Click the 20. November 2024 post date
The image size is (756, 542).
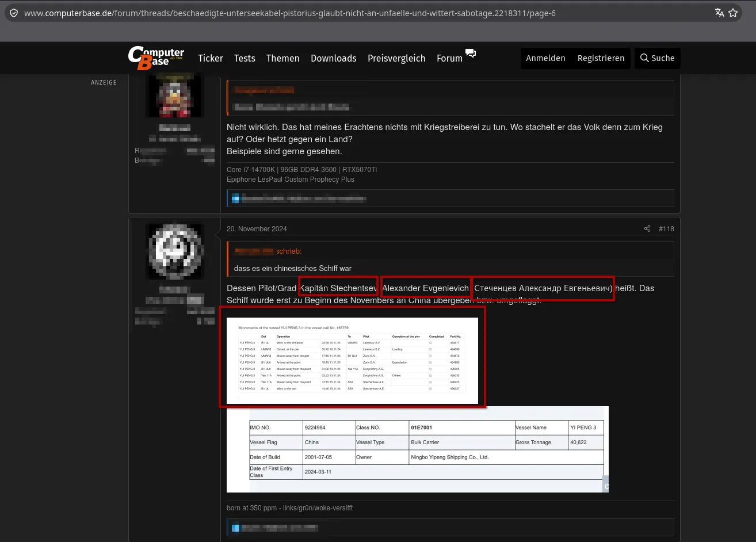[257, 228]
